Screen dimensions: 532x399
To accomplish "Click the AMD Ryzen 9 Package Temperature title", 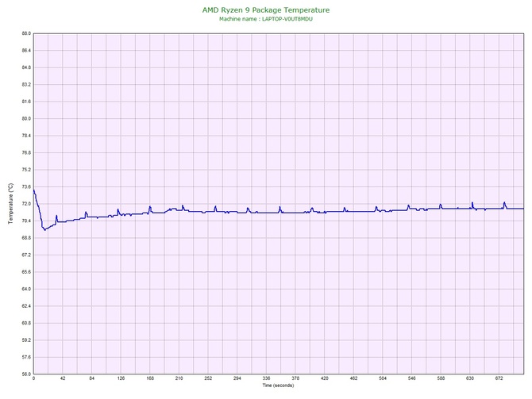I will pyautogui.click(x=266, y=10).
